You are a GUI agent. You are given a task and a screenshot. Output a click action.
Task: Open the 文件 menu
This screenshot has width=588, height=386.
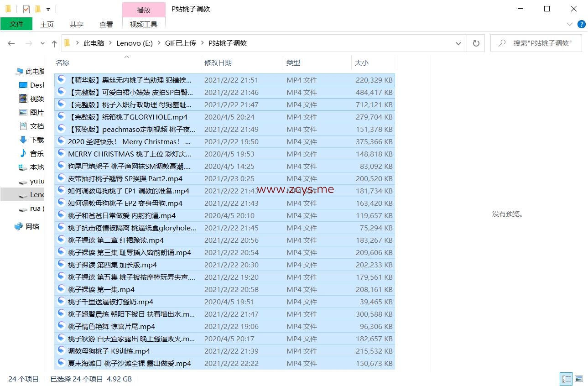[16, 24]
